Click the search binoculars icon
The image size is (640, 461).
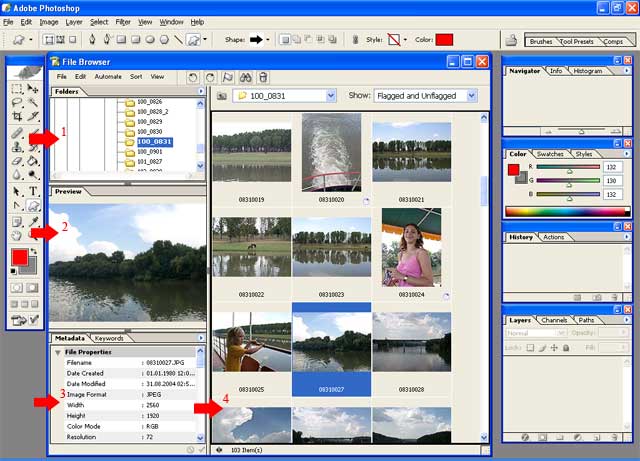[245, 78]
